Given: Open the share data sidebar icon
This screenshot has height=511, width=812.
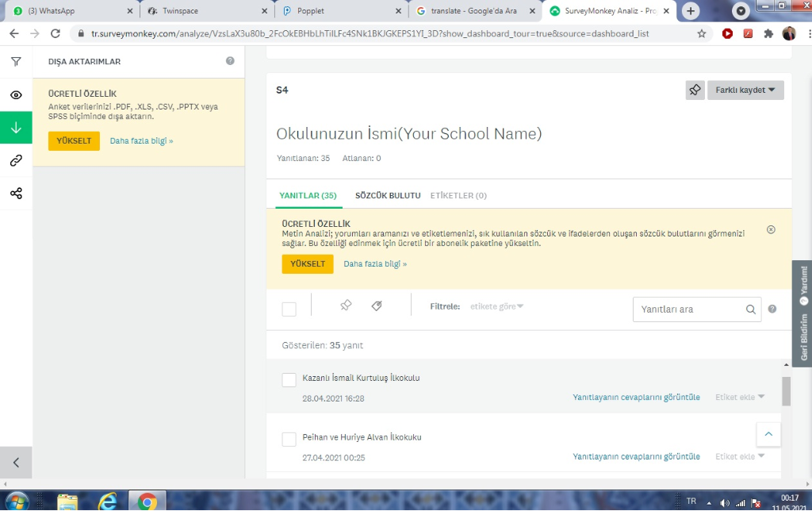Looking at the screenshot, I should pyautogui.click(x=16, y=194).
